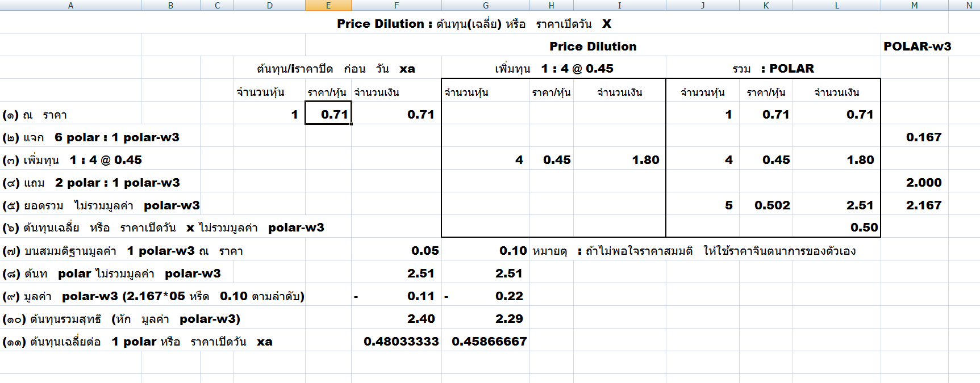Select the 2.40 net cost value
The height and width of the screenshot is (383, 980).
coord(421,319)
